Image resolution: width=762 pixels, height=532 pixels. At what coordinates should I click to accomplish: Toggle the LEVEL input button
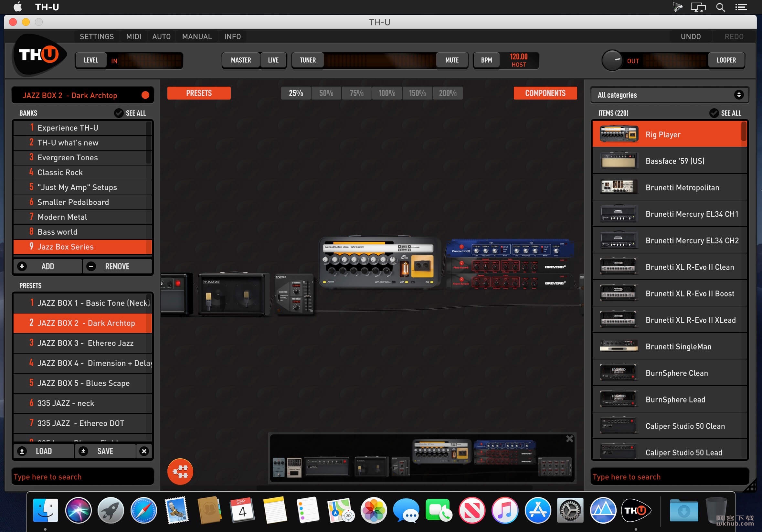pyautogui.click(x=91, y=60)
